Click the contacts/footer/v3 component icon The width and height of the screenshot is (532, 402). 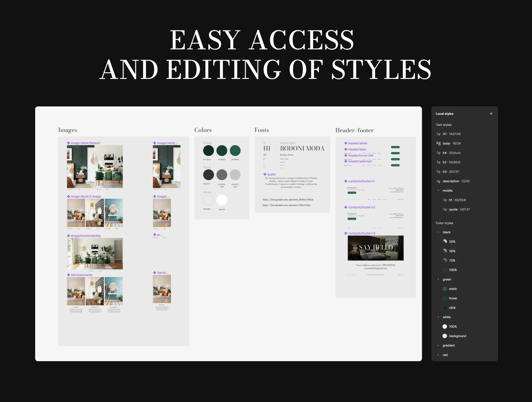pyautogui.click(x=346, y=234)
